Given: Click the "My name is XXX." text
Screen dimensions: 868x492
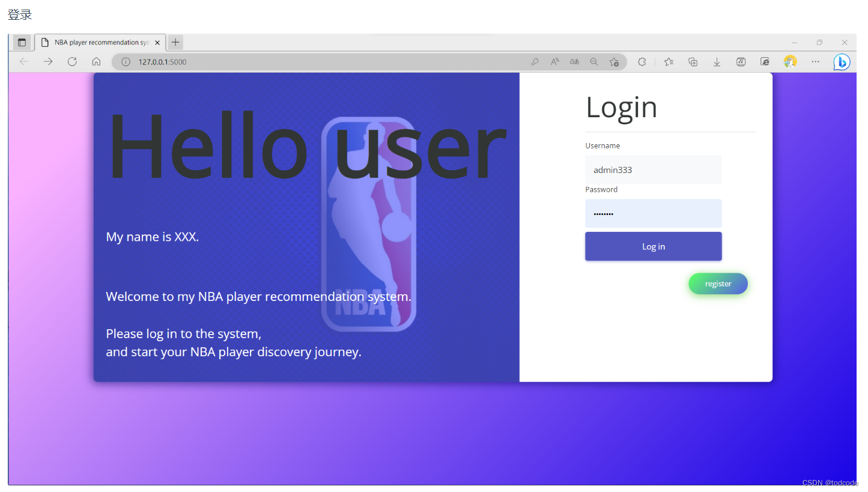Looking at the screenshot, I should coord(152,237).
